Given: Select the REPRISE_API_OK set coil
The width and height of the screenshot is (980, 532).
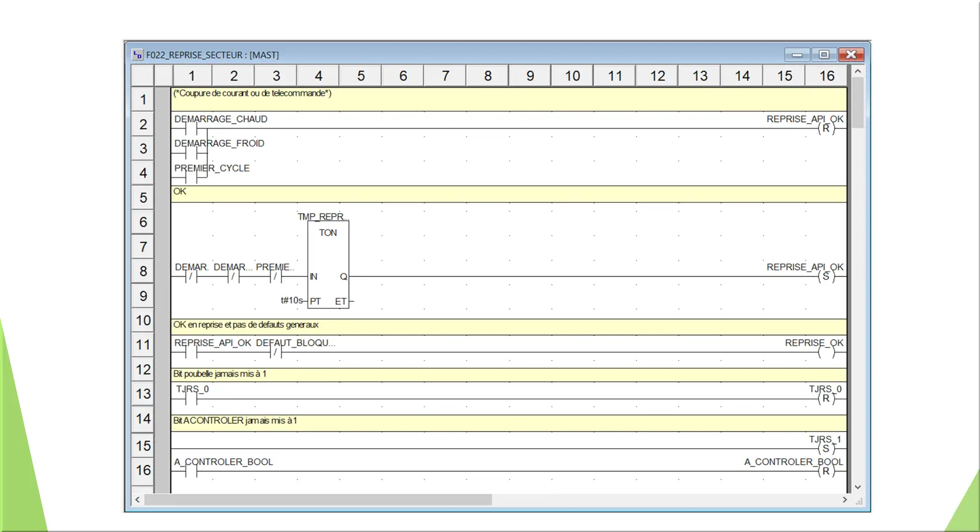Looking at the screenshot, I should click(x=826, y=277).
